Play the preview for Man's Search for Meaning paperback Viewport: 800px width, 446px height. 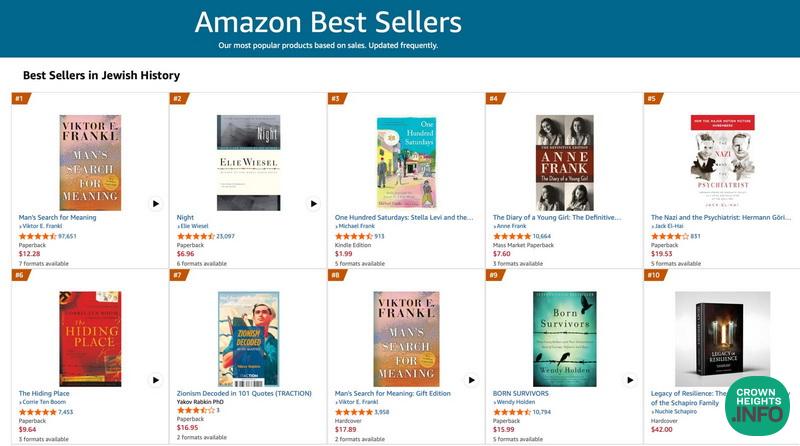155,203
